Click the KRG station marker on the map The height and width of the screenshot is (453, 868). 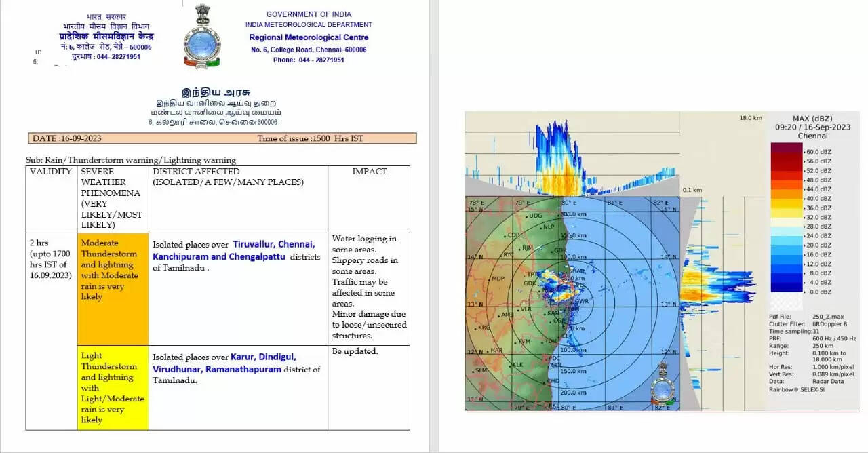[x=483, y=328]
